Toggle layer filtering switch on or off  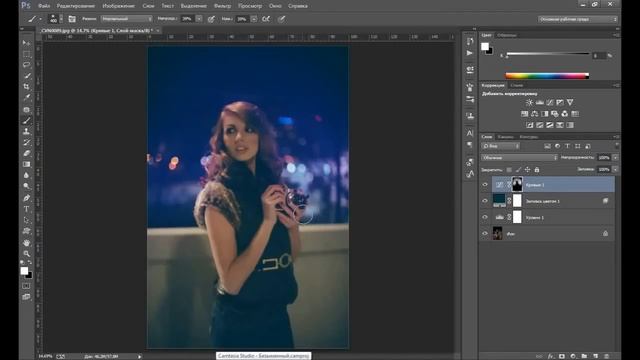tap(616, 145)
